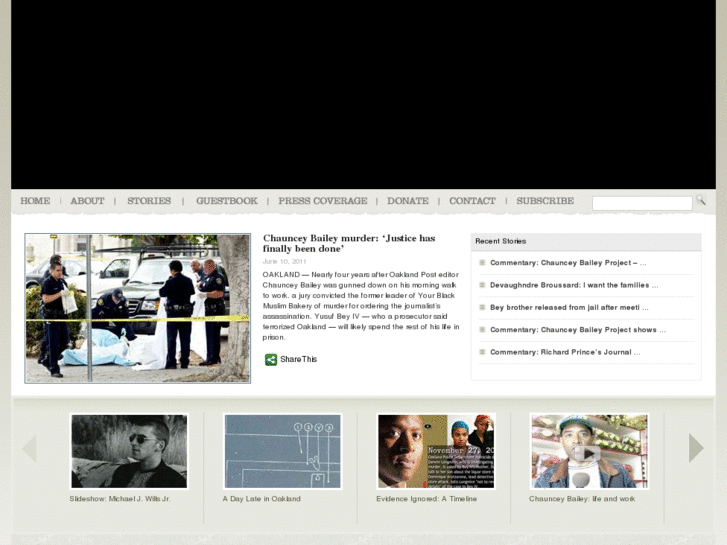Choose SUBSCRIBE in the navigation bar
Image resolution: width=727 pixels, height=545 pixels.
545,201
